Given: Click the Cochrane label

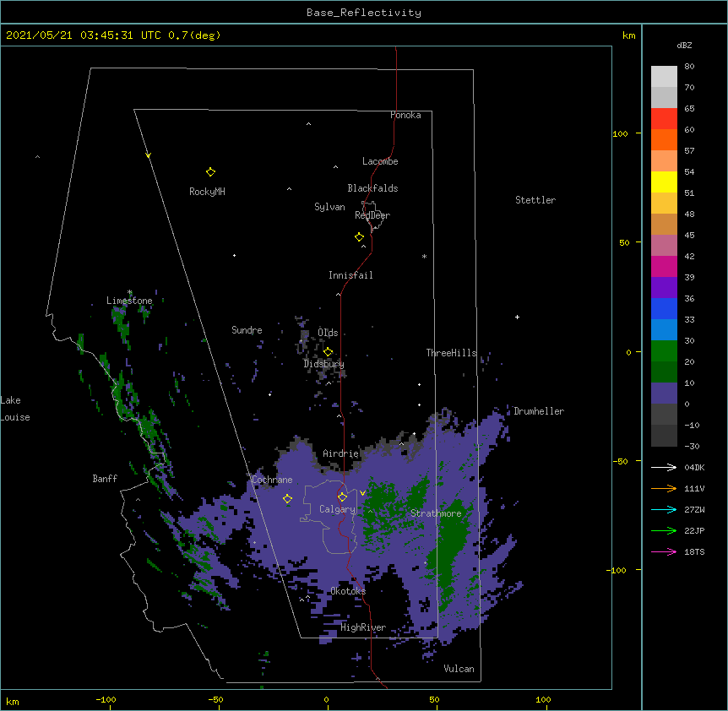Looking at the screenshot, I should 272,480.
